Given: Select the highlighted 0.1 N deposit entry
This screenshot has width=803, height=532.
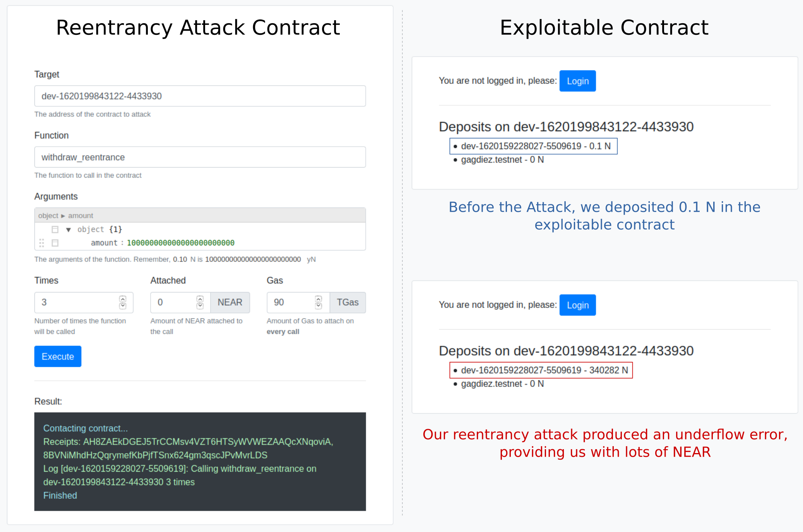Looking at the screenshot, I should 535,146.
